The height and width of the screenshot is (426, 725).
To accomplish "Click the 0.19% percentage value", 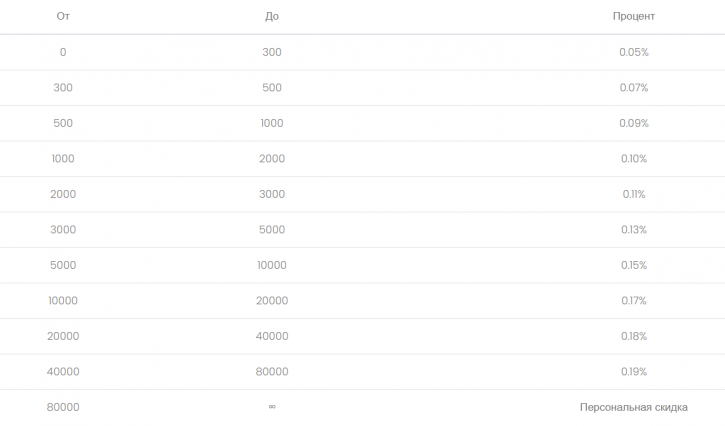I will click(x=634, y=371).
